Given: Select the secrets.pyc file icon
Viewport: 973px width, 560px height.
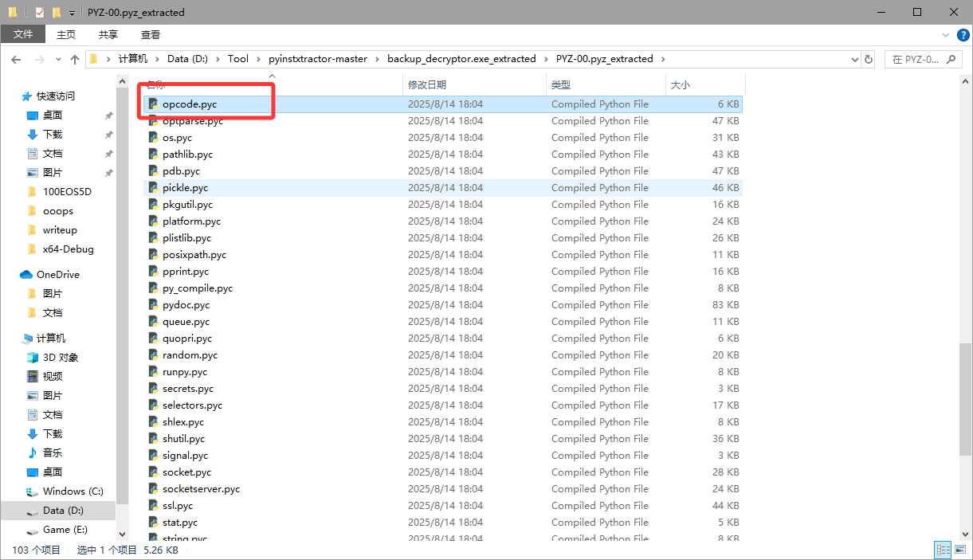Looking at the screenshot, I should 154,389.
